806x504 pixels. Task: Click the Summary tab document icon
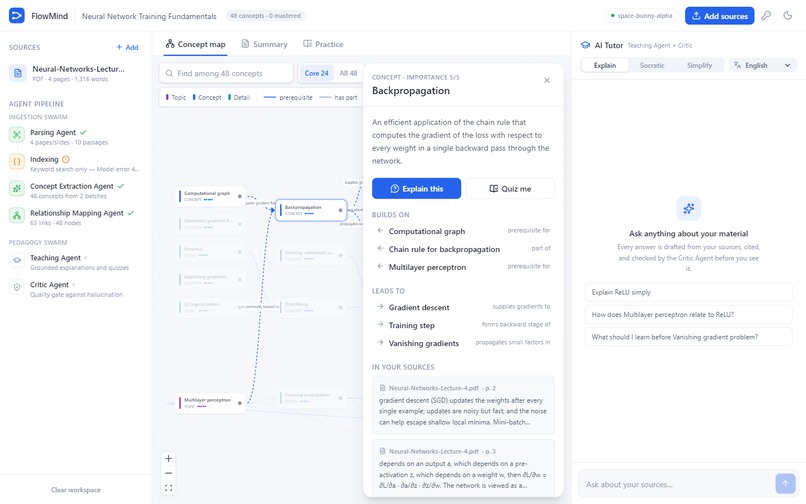[245, 44]
